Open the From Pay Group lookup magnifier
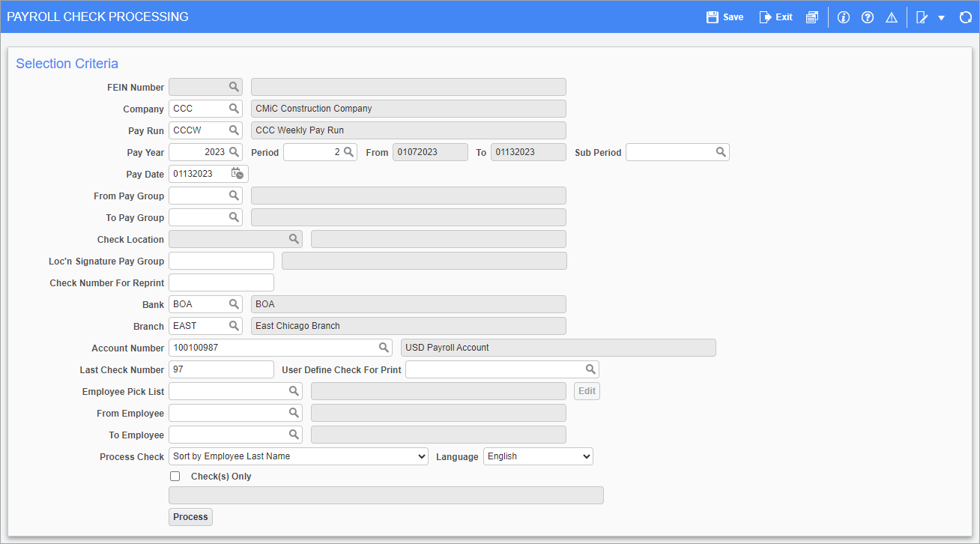The image size is (980, 544). point(234,196)
